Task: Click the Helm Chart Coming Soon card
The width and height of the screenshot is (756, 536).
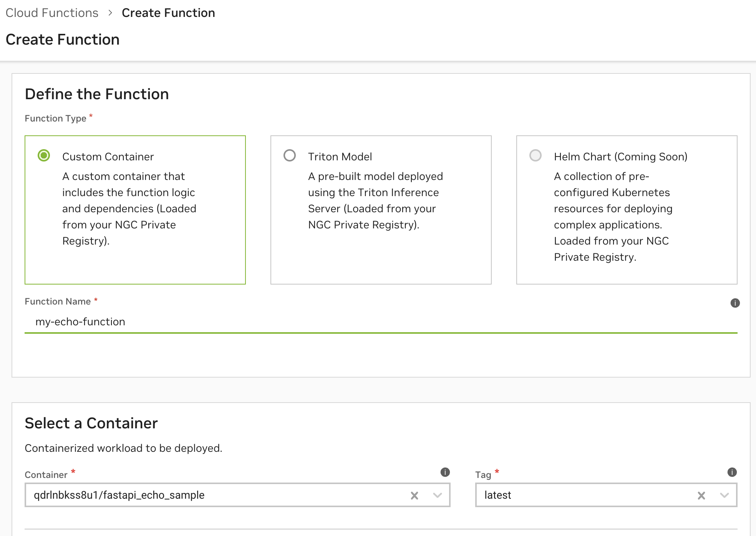Action: point(627,210)
